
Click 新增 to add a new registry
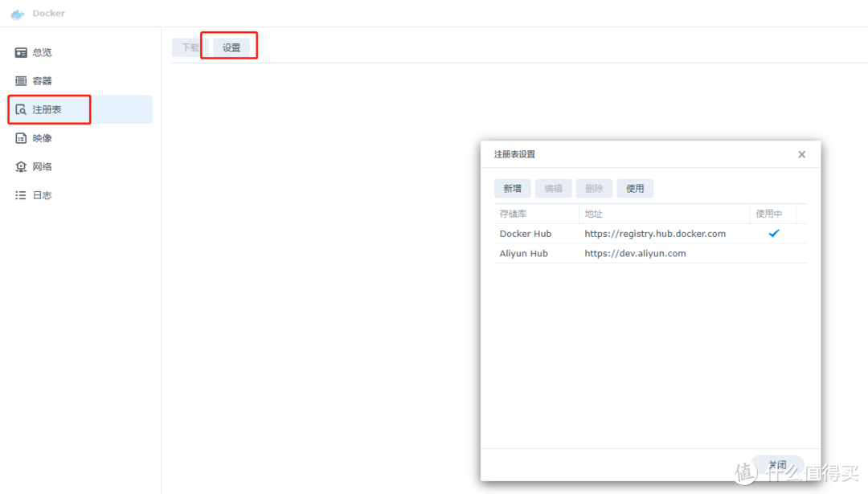coord(512,188)
